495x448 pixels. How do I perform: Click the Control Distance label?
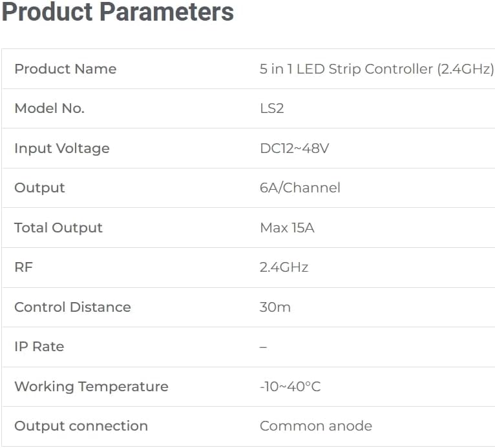72,307
